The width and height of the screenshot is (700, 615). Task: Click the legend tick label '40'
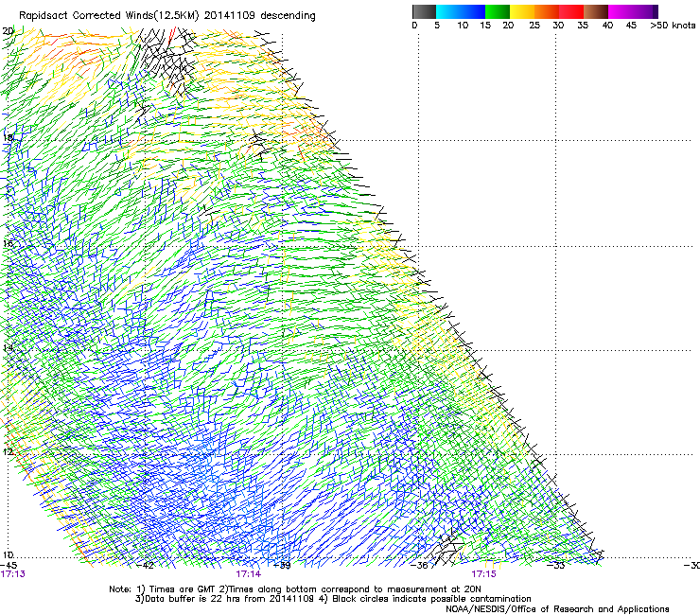[x=607, y=26]
